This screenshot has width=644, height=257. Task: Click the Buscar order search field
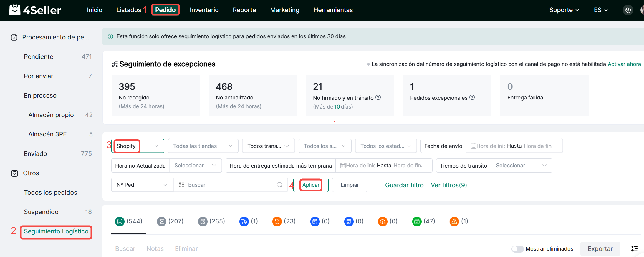230,185
